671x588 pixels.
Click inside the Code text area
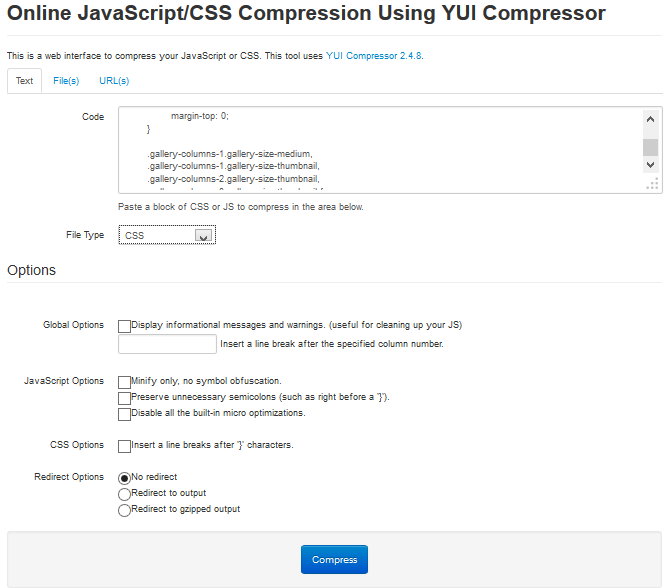380,148
